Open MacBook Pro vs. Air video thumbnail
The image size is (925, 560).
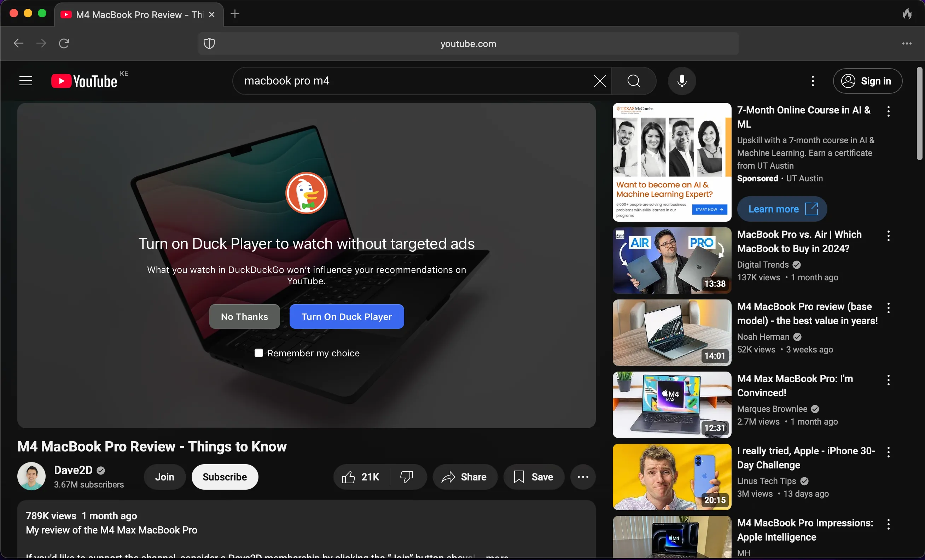click(x=672, y=261)
